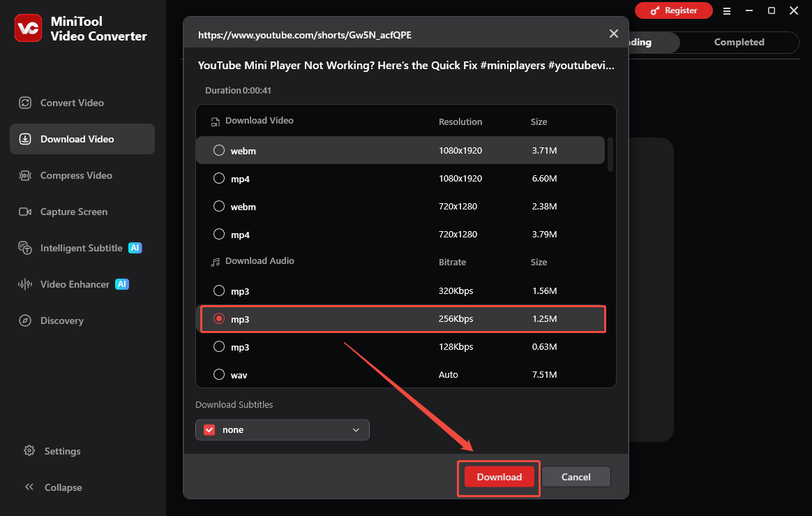The height and width of the screenshot is (516, 812).
Task: Click the video title text
Action: click(406, 66)
